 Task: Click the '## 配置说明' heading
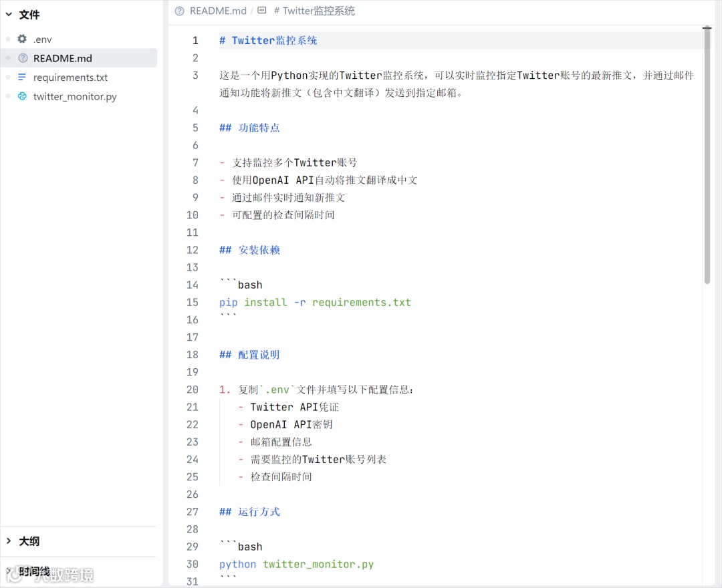point(249,355)
